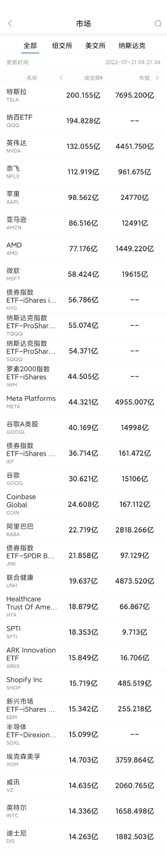
Task: Select the 迪士尼 DIS row
Action: coord(83,837)
